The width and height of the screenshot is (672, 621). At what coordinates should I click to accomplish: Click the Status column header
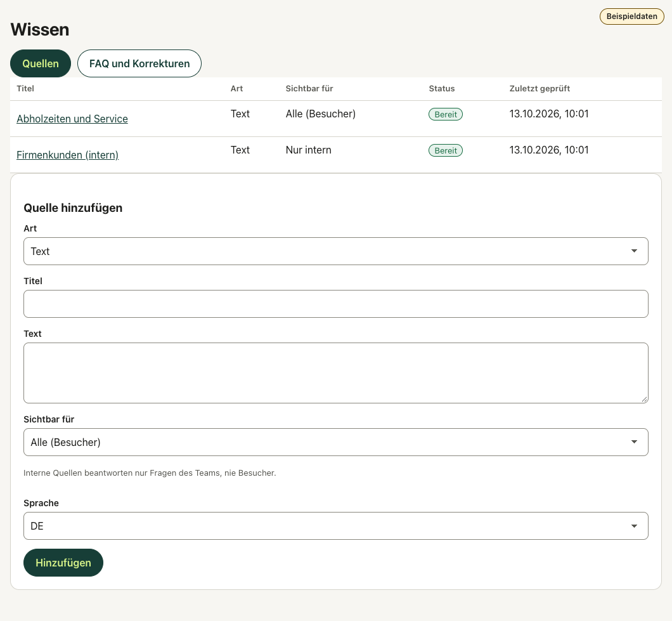[442, 88]
